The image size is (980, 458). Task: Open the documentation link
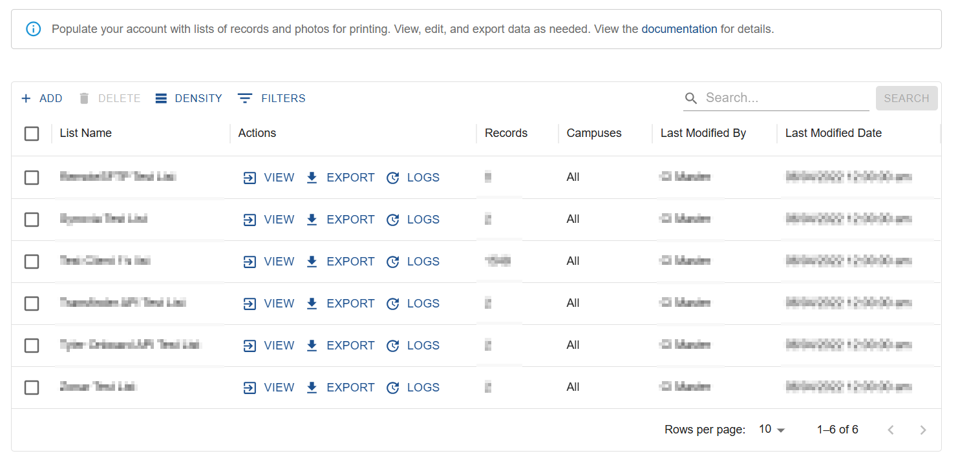pyautogui.click(x=679, y=29)
